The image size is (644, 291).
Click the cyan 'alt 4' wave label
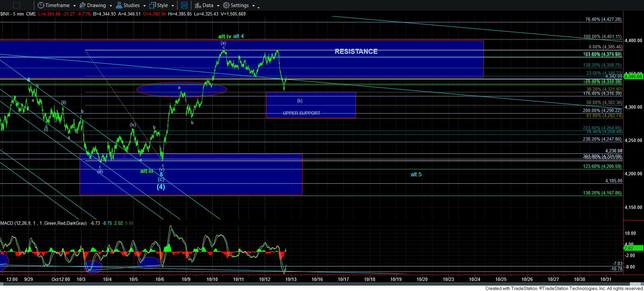click(238, 36)
